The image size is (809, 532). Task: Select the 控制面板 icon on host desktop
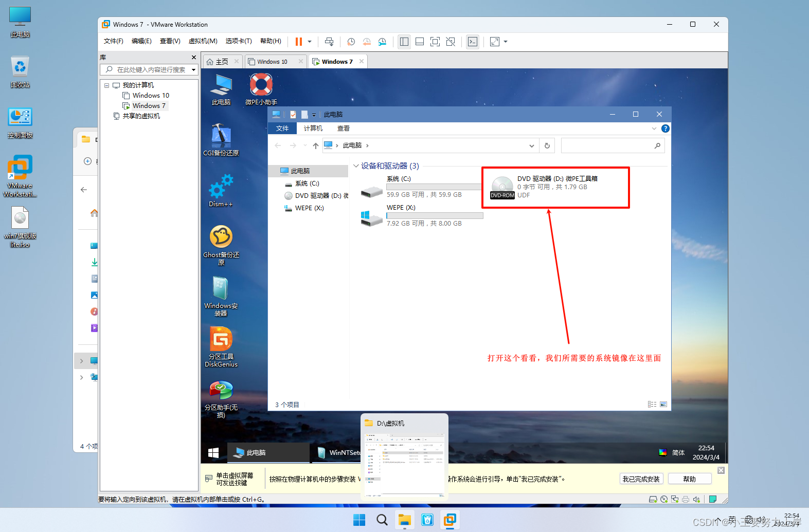tap(20, 123)
